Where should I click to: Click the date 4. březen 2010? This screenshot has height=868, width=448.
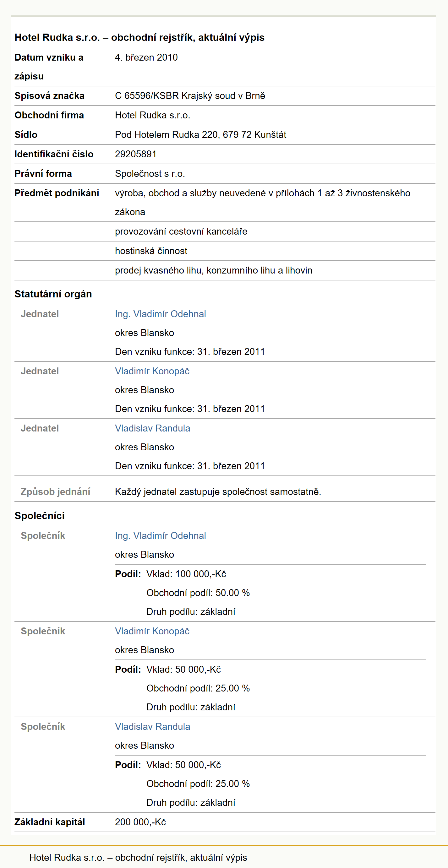(x=146, y=57)
